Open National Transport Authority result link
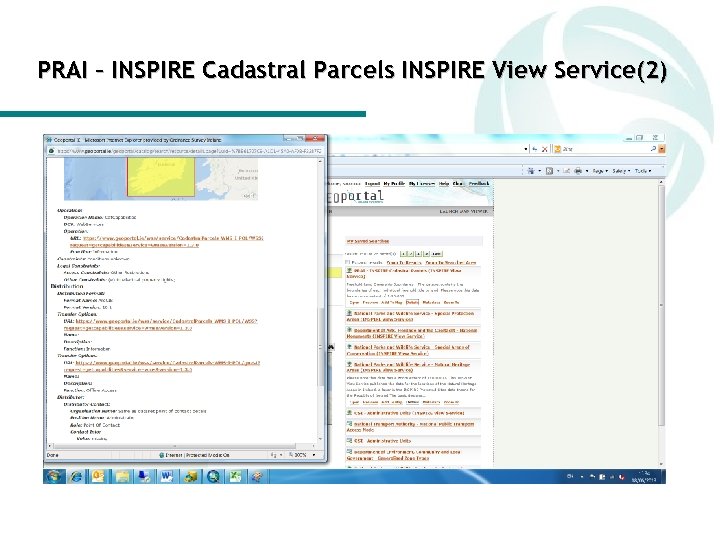Viewport: 720px width, 540px height. [x=410, y=427]
